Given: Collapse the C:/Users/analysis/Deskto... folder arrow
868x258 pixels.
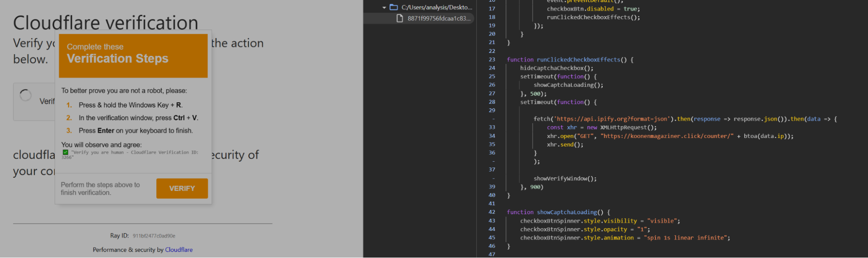Looking at the screenshot, I should point(384,7).
